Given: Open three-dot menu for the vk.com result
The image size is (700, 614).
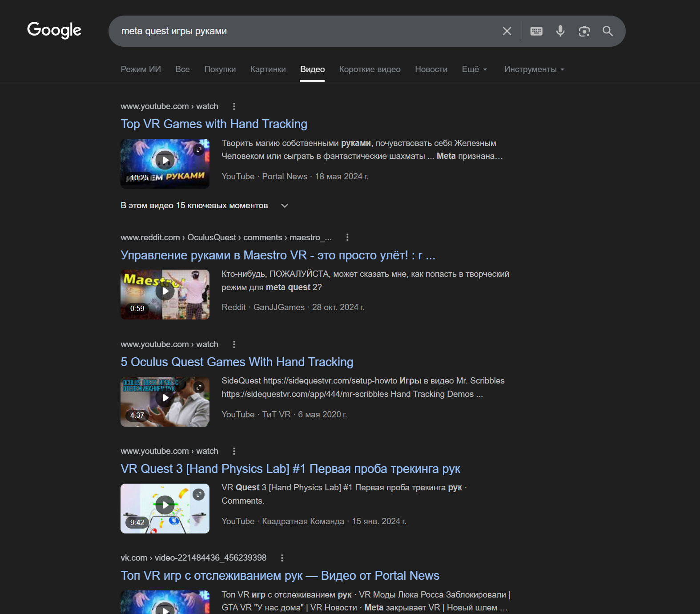Looking at the screenshot, I should click(x=282, y=558).
